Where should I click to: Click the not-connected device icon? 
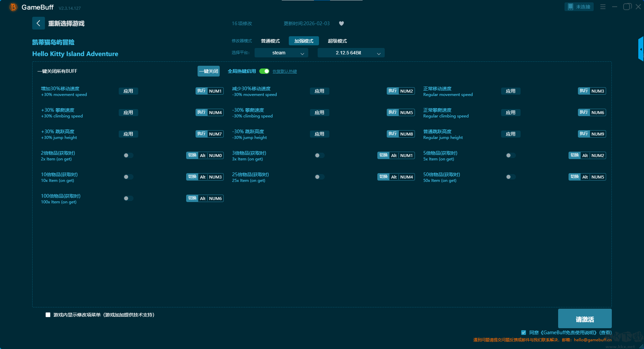571,7
